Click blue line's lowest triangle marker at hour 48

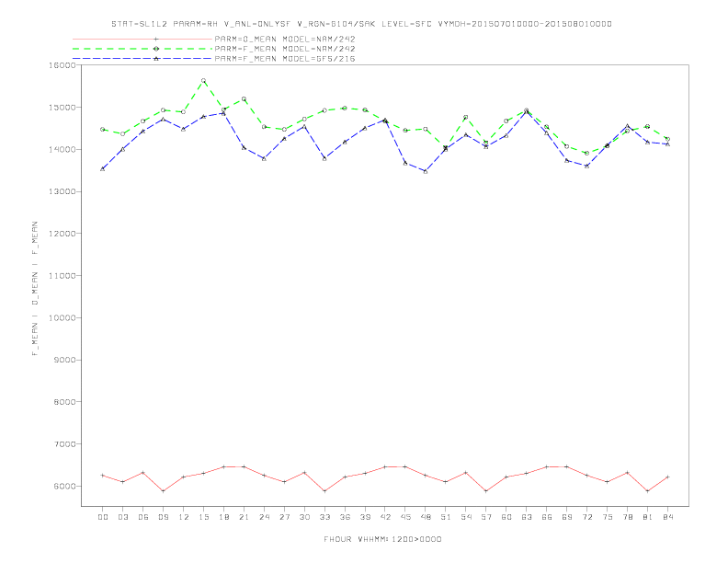click(x=426, y=171)
